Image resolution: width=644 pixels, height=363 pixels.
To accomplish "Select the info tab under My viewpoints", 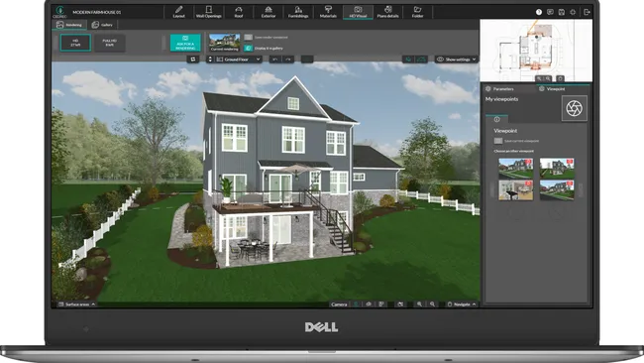I will point(497,119).
